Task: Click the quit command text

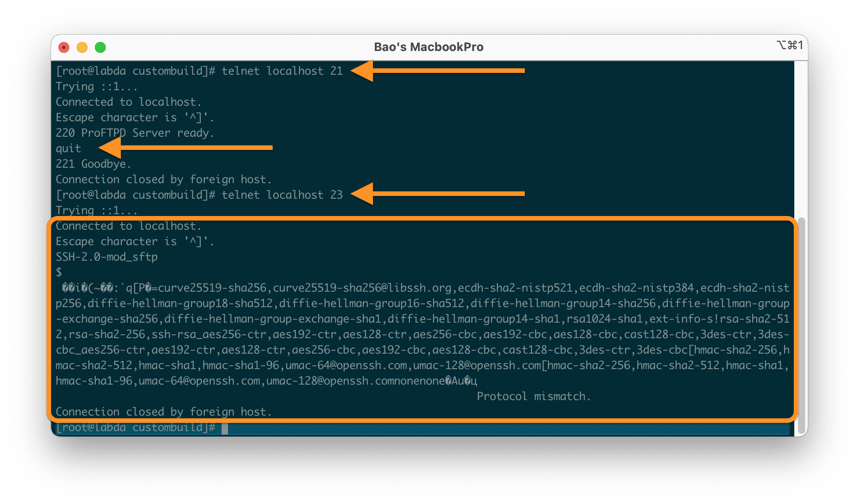Action: pos(68,148)
